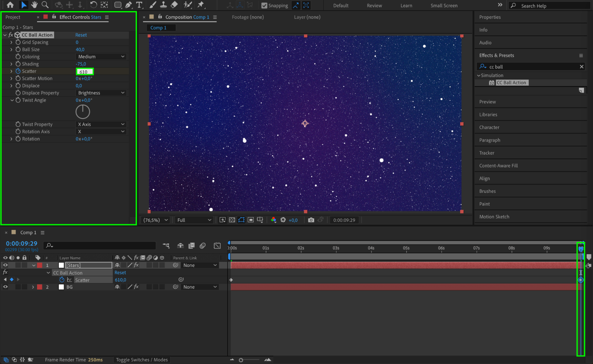Viewport: 593px width, 364px height.
Task: Hide the Stars layer eye
Action: click(5, 265)
